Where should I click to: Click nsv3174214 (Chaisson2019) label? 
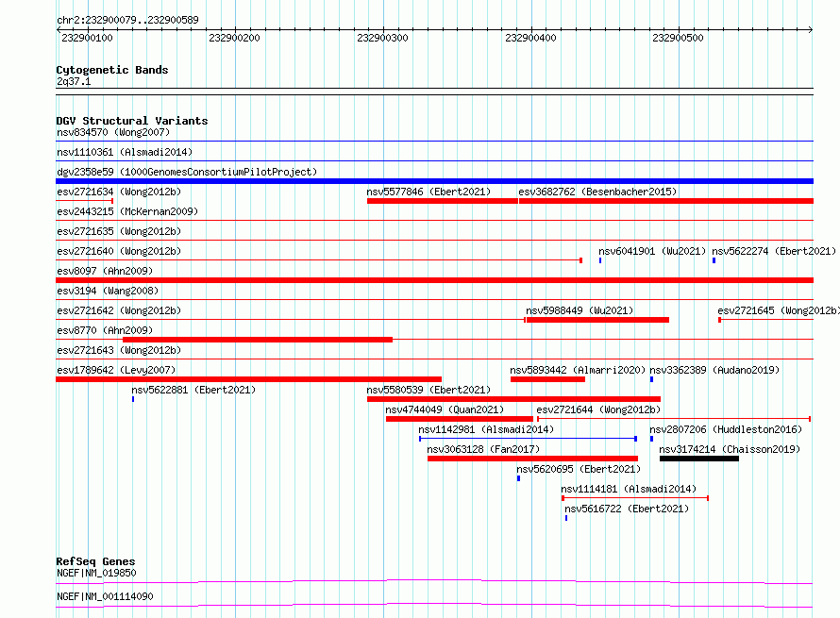click(x=730, y=449)
